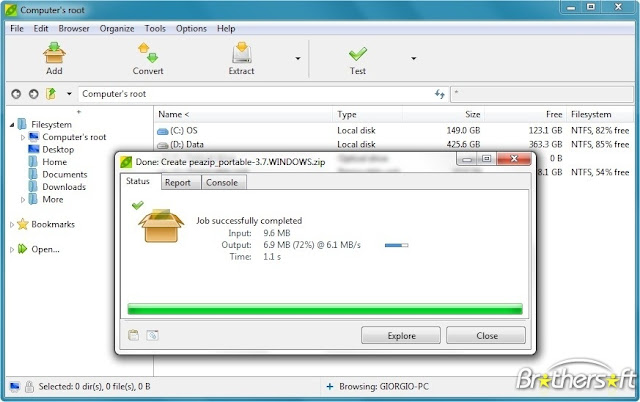Open the Tools menu
The height and width of the screenshot is (402, 640).
click(155, 29)
